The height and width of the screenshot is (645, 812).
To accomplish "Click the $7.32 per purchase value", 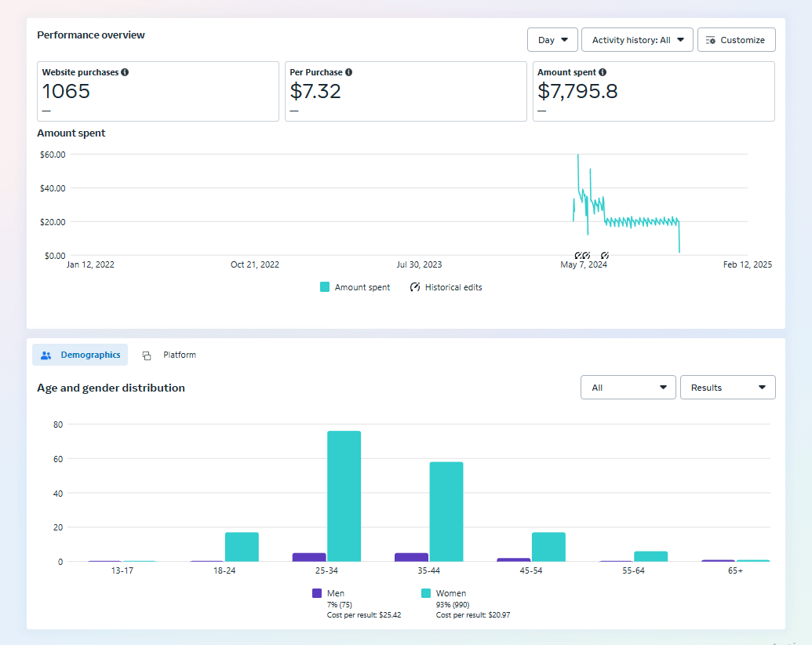I will (315, 91).
